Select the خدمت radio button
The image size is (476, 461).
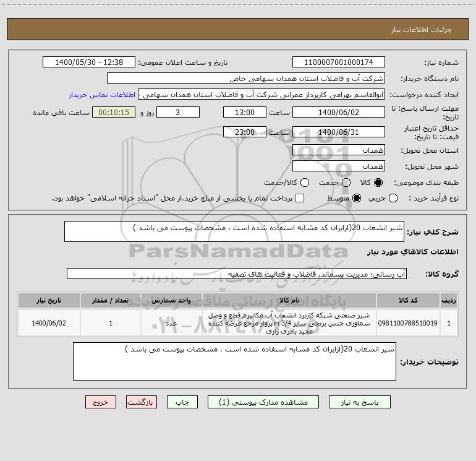click(346, 183)
